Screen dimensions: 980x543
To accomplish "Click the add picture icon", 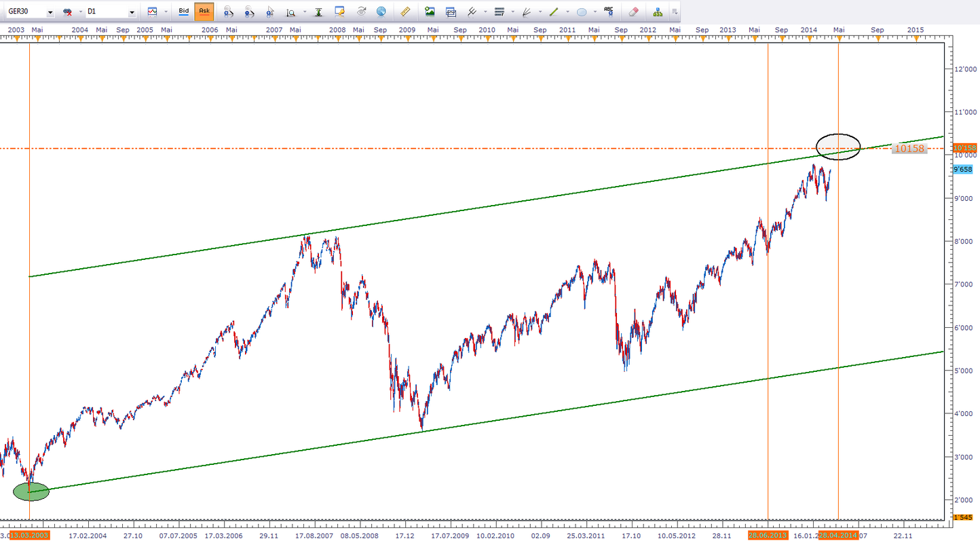I will [430, 12].
